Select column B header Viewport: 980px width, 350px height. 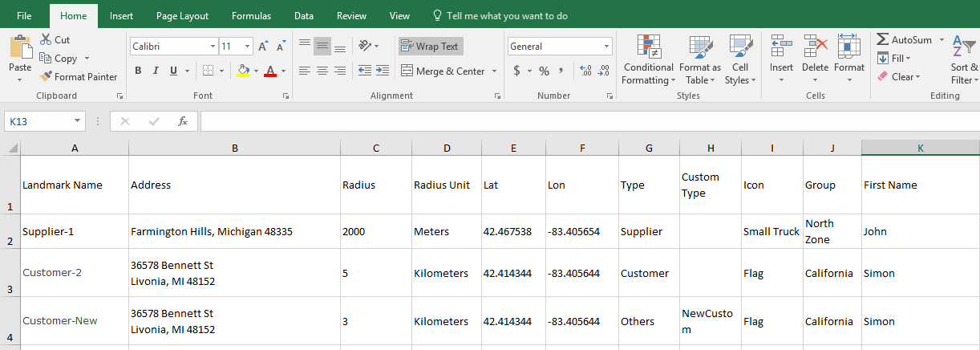click(234, 148)
